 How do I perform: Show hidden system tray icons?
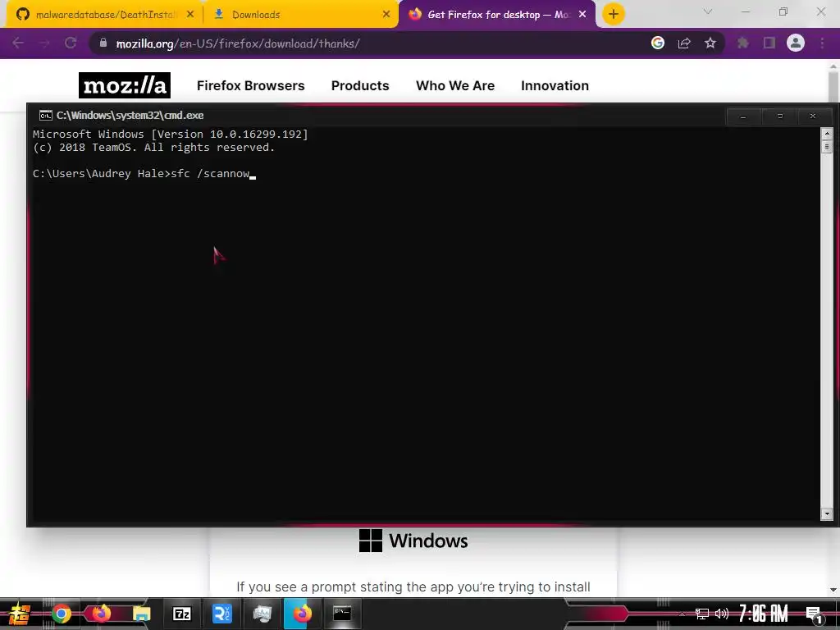[682, 614]
